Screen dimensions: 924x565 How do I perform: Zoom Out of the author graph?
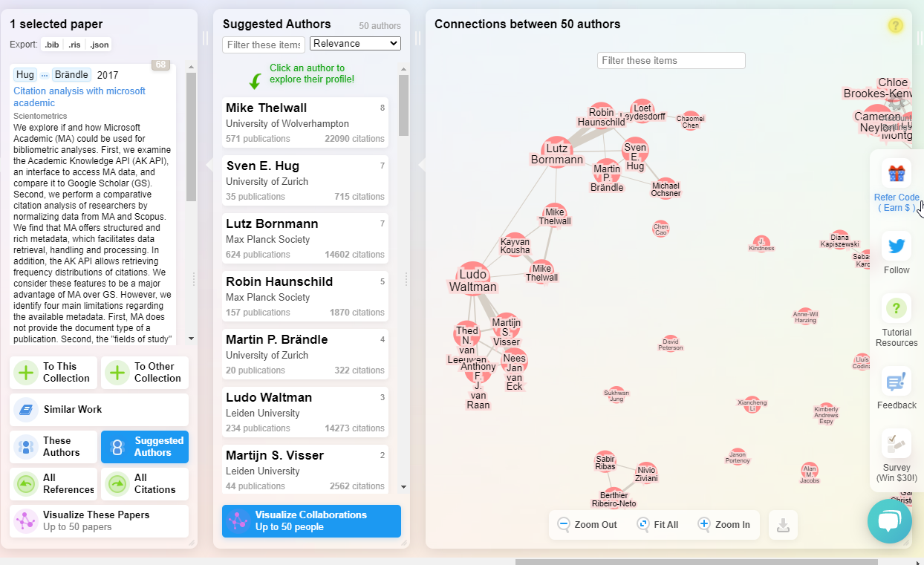click(588, 525)
